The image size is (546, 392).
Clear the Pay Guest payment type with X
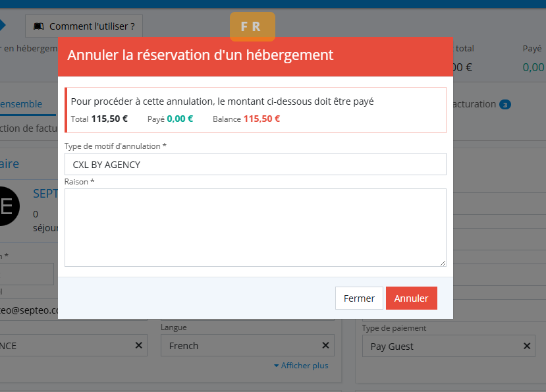[x=526, y=346]
